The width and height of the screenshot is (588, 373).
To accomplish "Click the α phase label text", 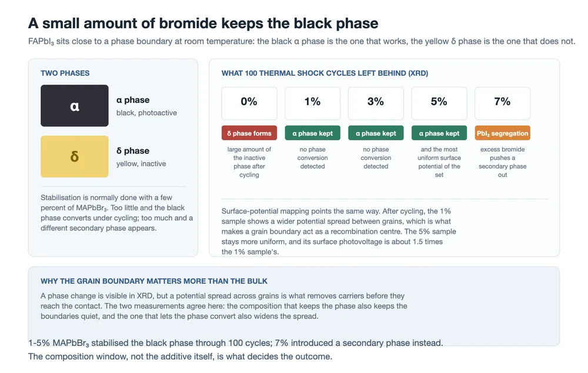I will tap(133, 100).
